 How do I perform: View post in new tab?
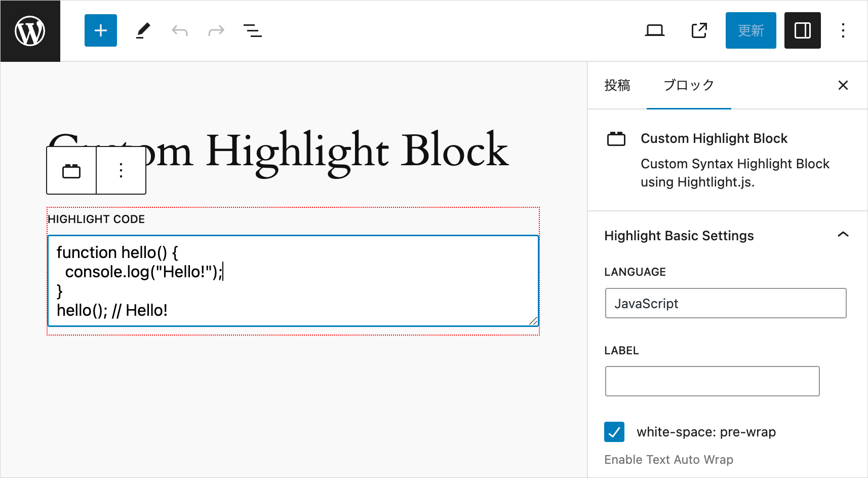click(699, 30)
